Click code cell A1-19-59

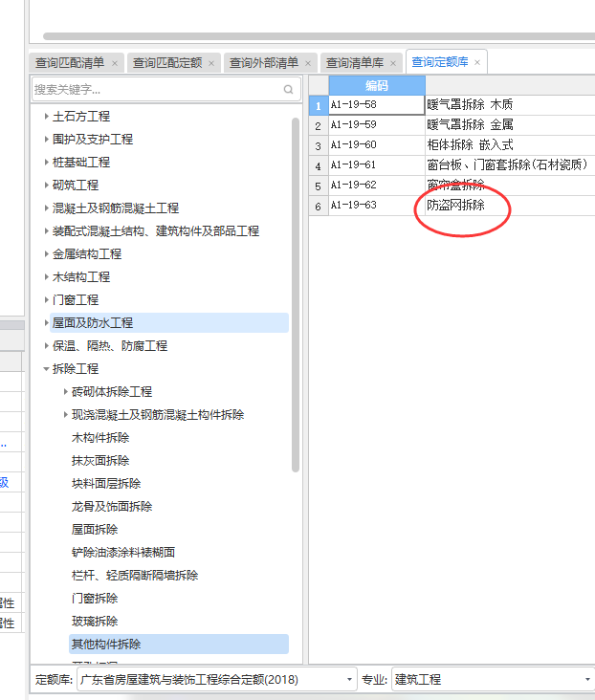377,125
